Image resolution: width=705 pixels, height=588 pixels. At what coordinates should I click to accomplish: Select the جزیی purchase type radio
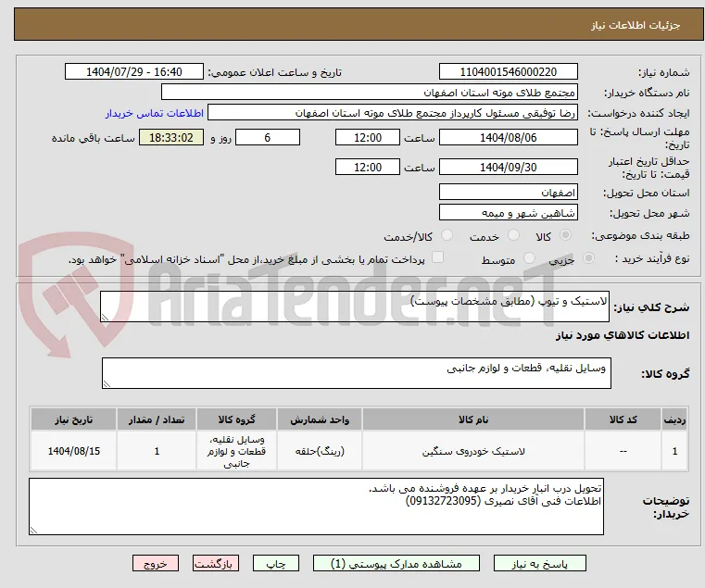588,258
